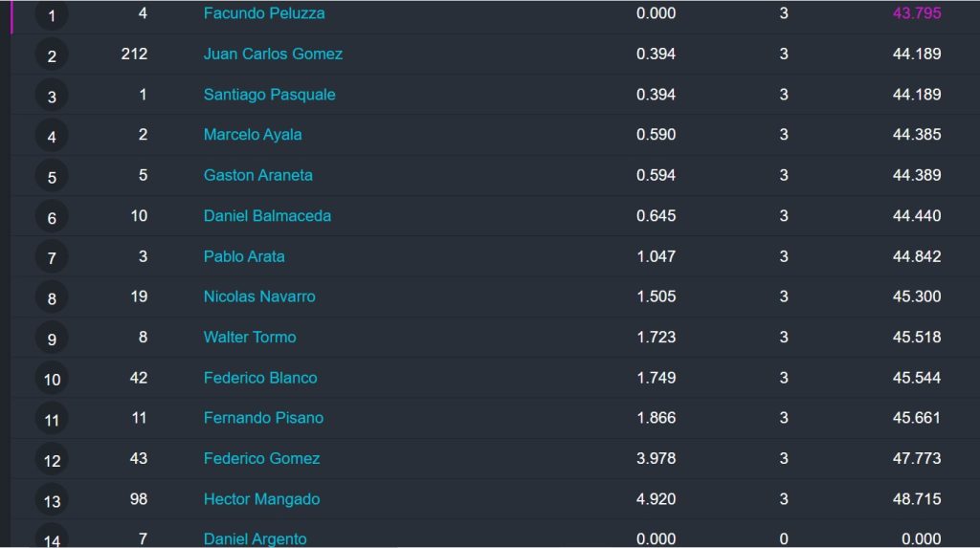The width and height of the screenshot is (980, 548).
Task: Select Marcelo Ayala driver link
Action: point(253,134)
